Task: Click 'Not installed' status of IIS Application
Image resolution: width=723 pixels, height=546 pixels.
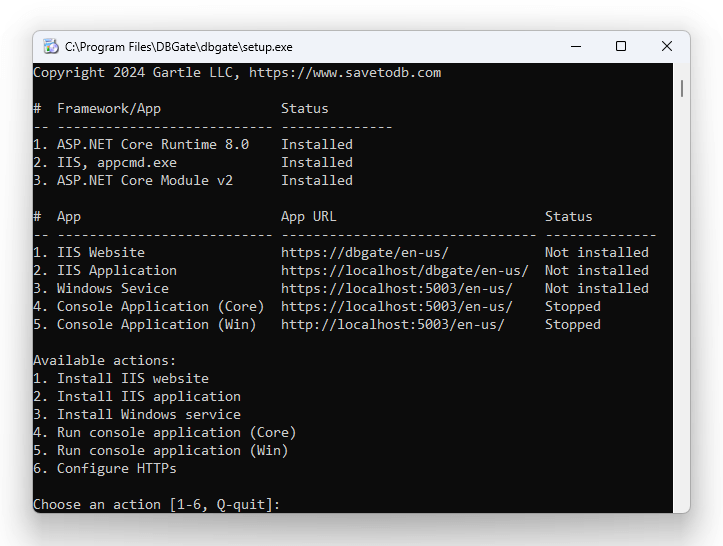Action: pos(597,271)
